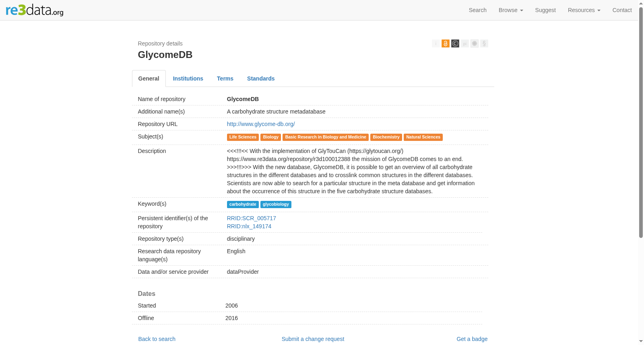Click the 'A carbohydrate structure metadatabase' text
The width and height of the screenshot is (644, 345).
pyautogui.click(x=276, y=112)
